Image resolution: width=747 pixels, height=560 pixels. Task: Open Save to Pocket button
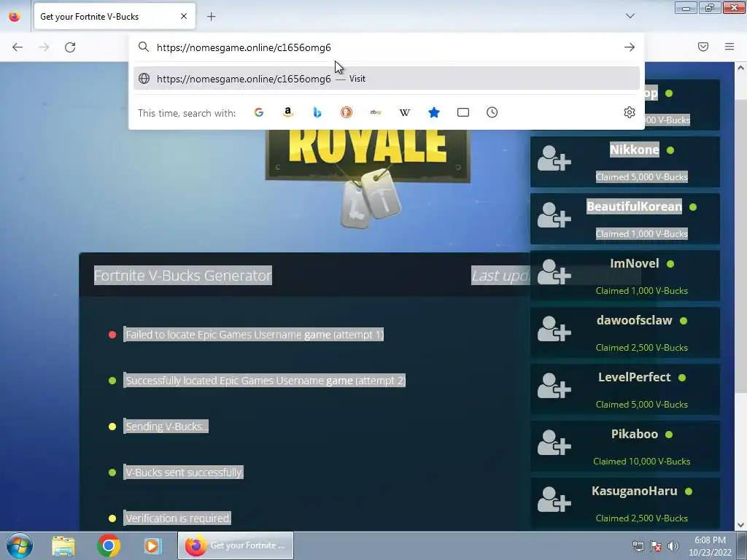(703, 47)
